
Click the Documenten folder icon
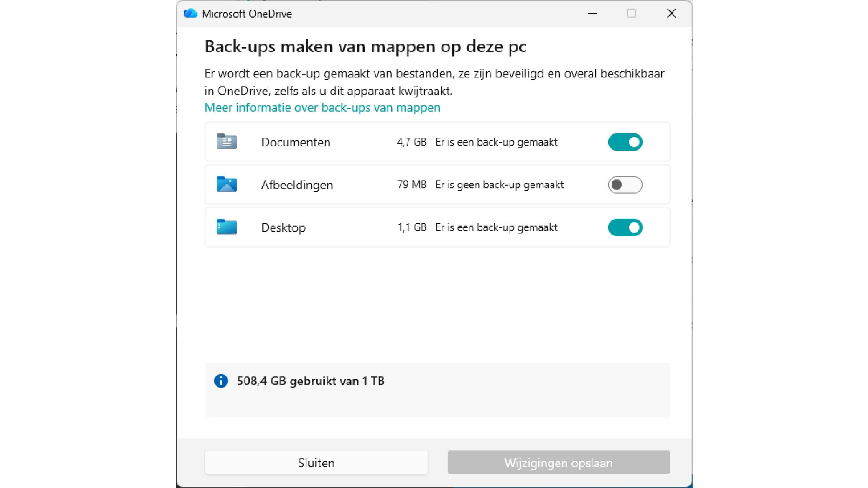pos(226,142)
